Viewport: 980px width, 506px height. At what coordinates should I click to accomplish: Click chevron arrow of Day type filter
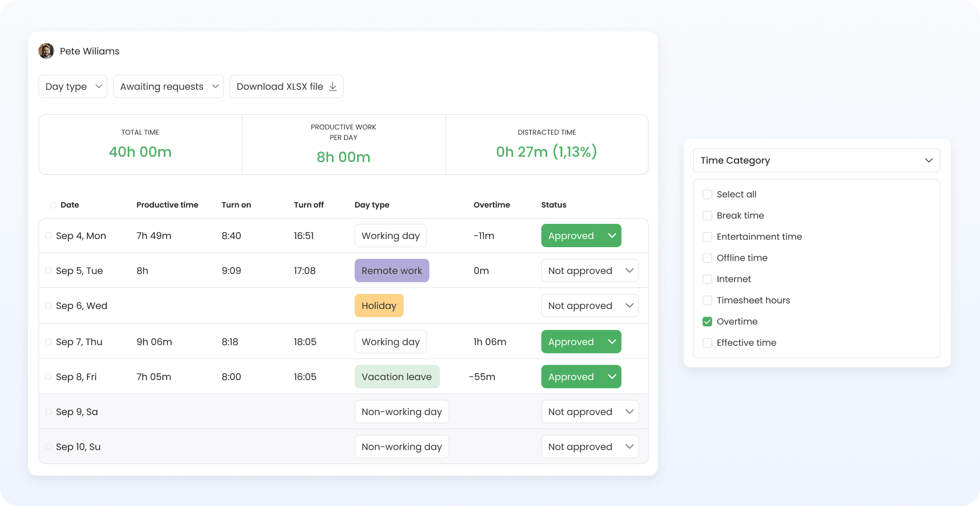[x=99, y=86]
